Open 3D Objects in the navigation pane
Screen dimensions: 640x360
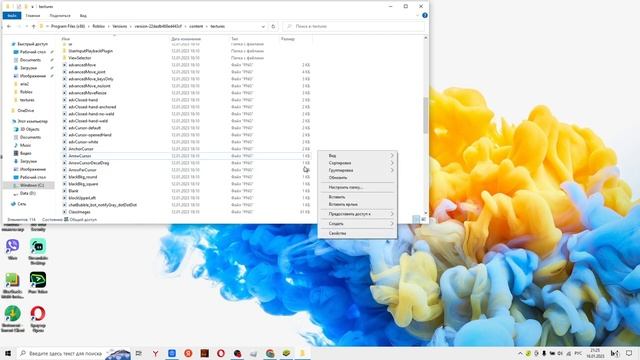[x=30, y=129]
